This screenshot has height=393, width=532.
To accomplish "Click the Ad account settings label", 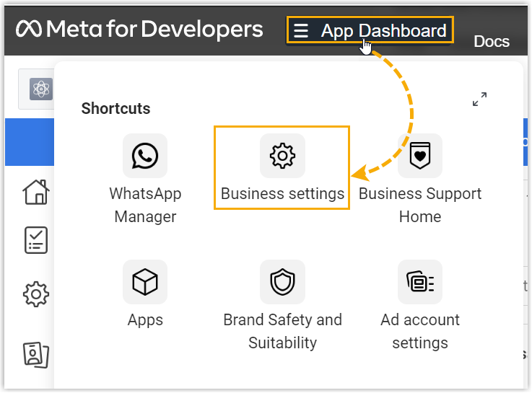I will tap(420, 331).
